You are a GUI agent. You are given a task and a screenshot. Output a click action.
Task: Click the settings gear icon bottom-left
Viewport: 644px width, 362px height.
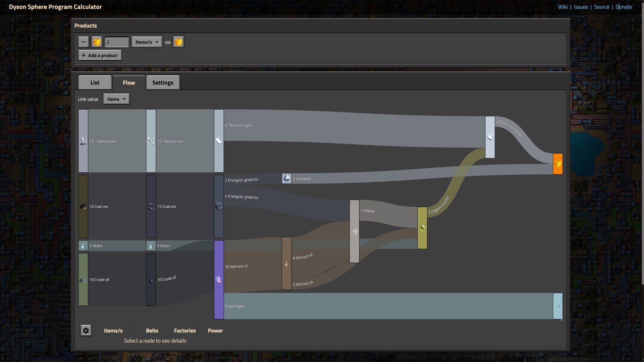click(86, 330)
